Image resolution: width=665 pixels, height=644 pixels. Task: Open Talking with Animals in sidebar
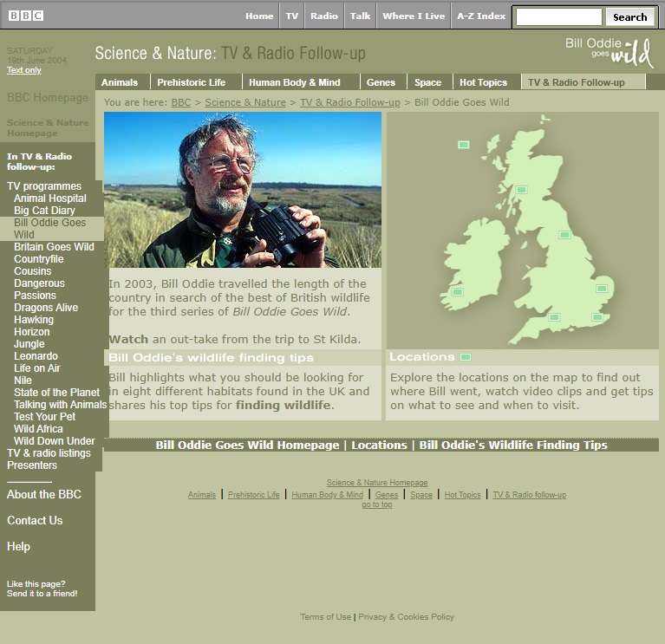(x=60, y=405)
